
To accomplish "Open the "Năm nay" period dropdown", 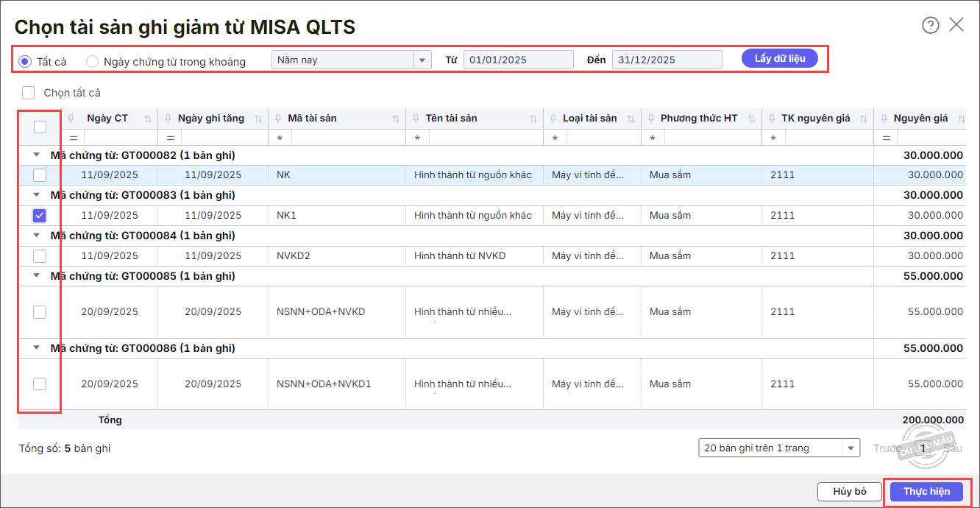I will tap(422, 60).
